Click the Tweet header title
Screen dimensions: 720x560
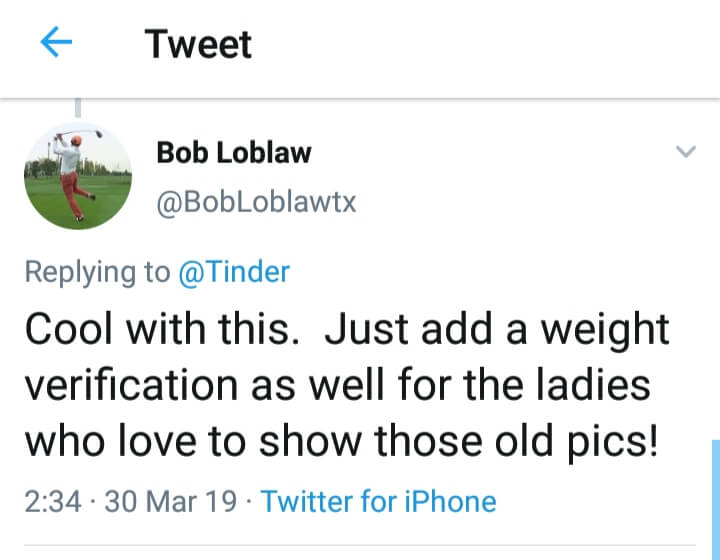198,44
